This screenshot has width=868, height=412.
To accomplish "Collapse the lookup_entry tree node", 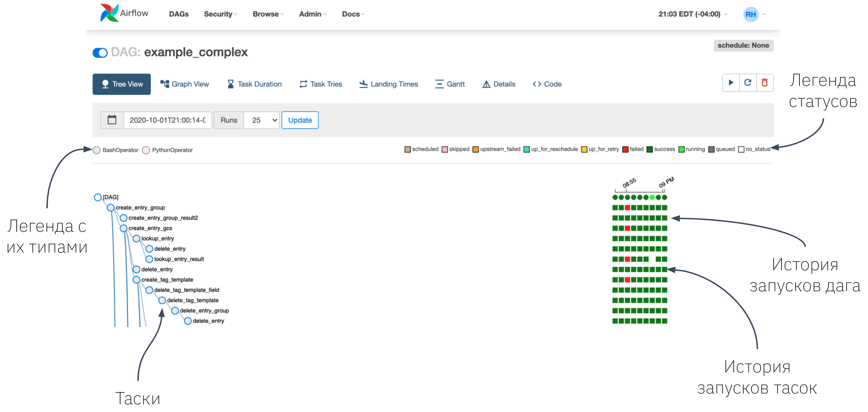I will click(x=136, y=239).
